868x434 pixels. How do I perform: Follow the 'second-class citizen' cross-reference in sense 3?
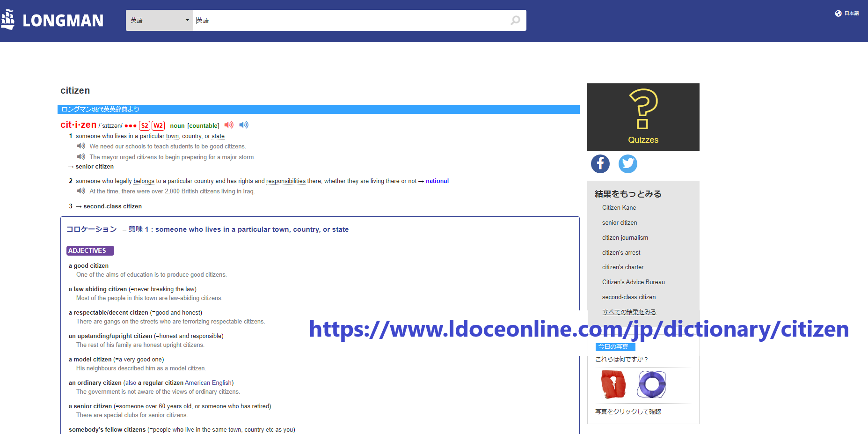coord(112,206)
